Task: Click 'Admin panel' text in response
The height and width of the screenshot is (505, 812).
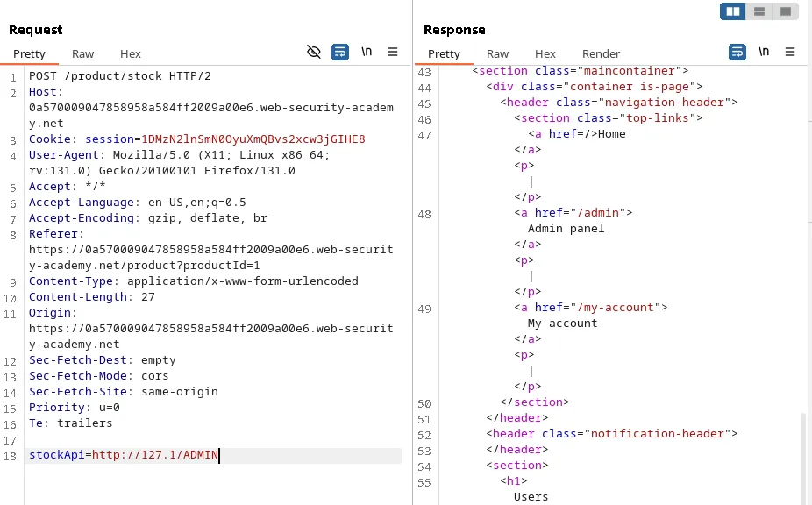Action: pos(566,229)
